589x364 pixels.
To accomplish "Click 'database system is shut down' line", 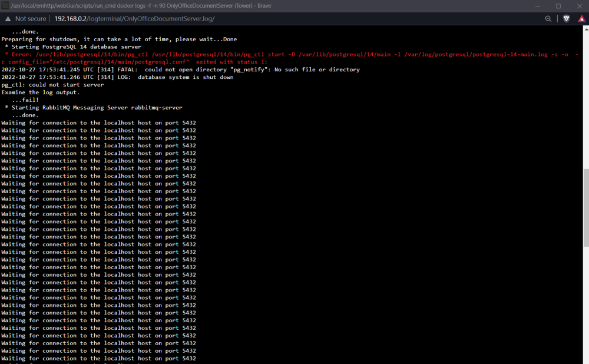I will pyautogui.click(x=118, y=77).
